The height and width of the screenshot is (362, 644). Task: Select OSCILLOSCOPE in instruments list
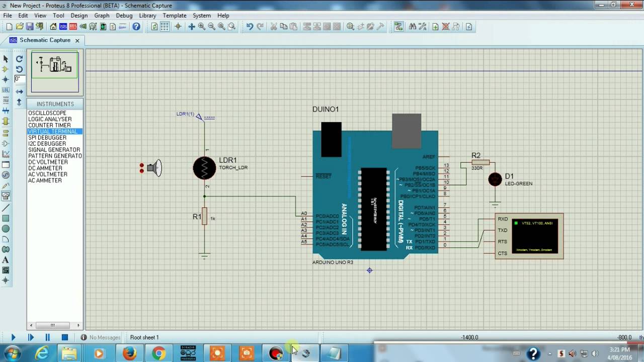point(47,113)
